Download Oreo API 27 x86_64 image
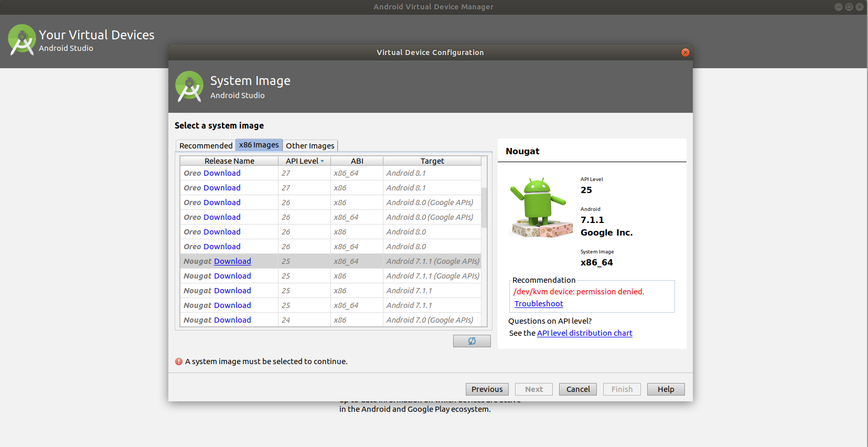Image resolution: width=868 pixels, height=447 pixels. (x=222, y=173)
